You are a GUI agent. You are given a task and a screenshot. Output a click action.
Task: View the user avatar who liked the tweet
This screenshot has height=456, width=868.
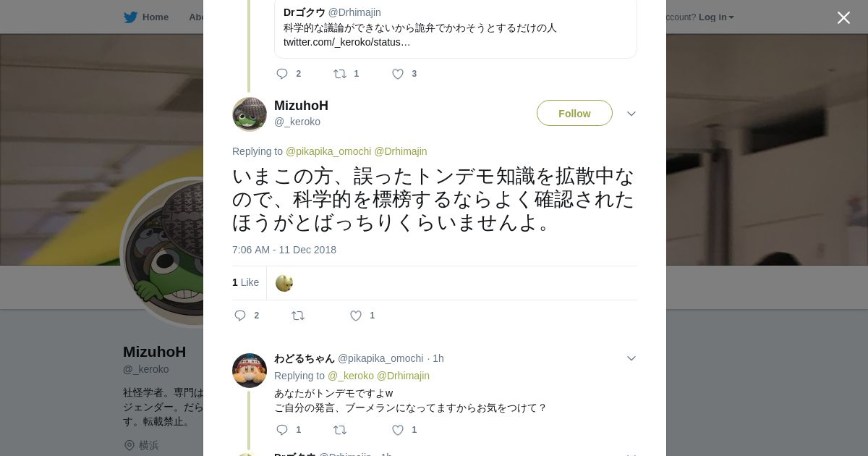[284, 283]
